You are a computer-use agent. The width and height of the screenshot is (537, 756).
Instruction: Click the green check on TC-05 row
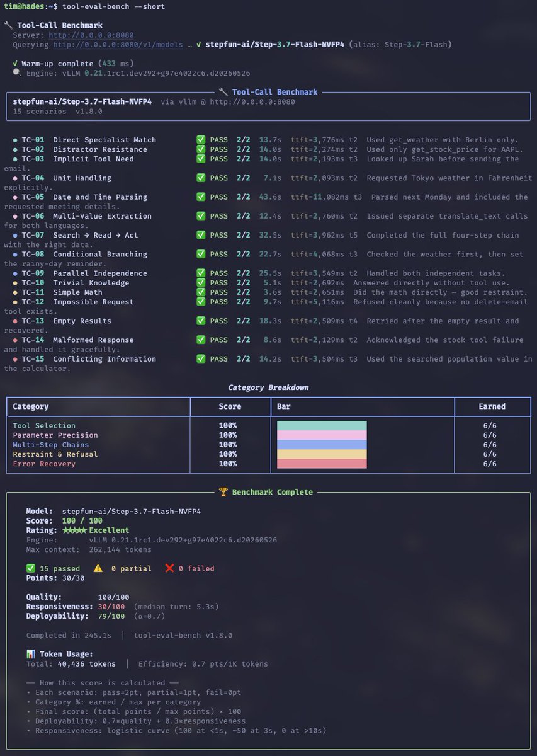tap(201, 197)
